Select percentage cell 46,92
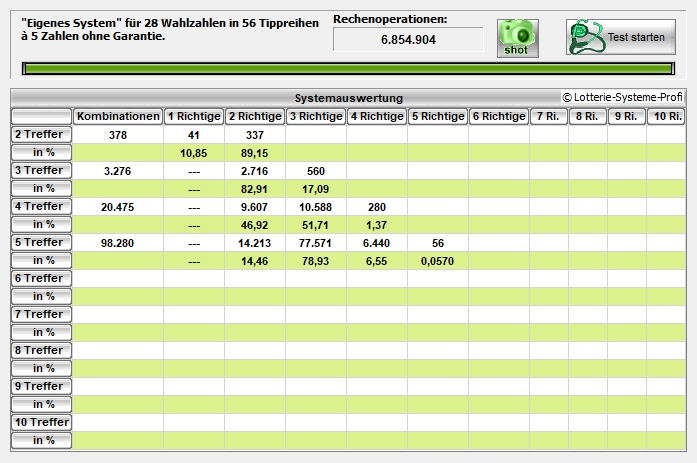Viewport: 697px width, 463px height. [x=255, y=225]
